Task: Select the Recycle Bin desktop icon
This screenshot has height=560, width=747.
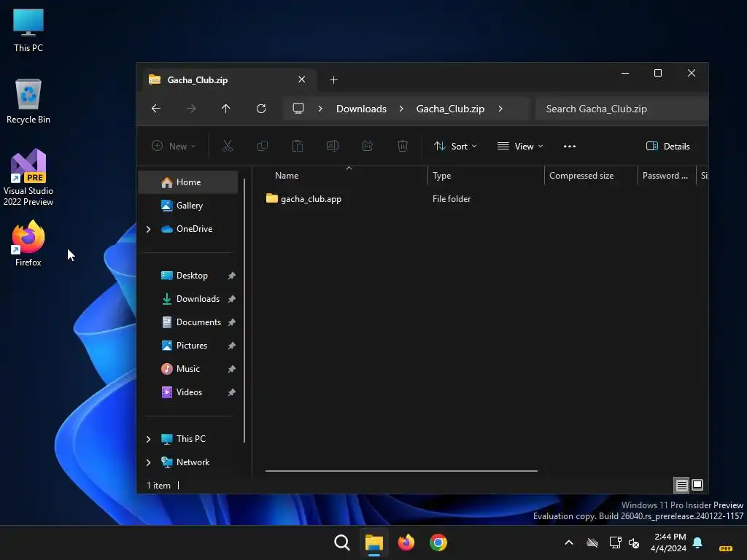Action: point(28,101)
